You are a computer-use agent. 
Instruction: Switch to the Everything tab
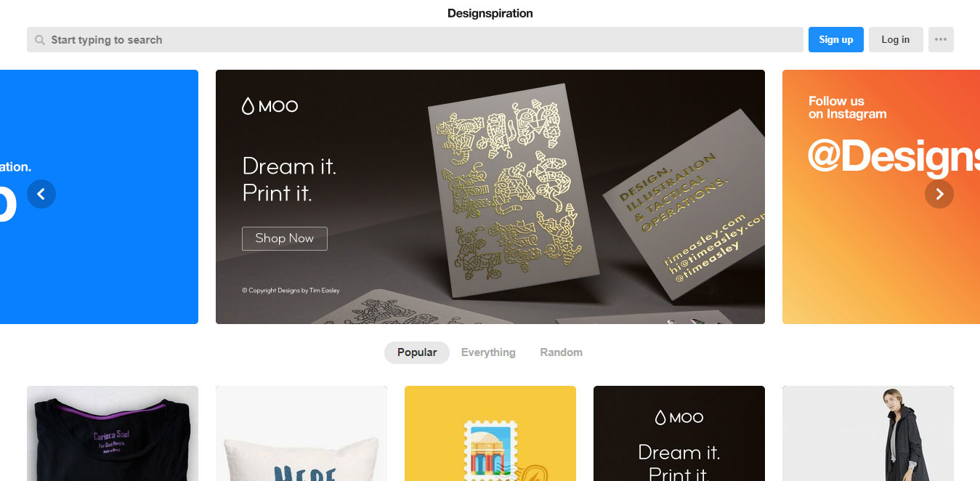tap(488, 352)
